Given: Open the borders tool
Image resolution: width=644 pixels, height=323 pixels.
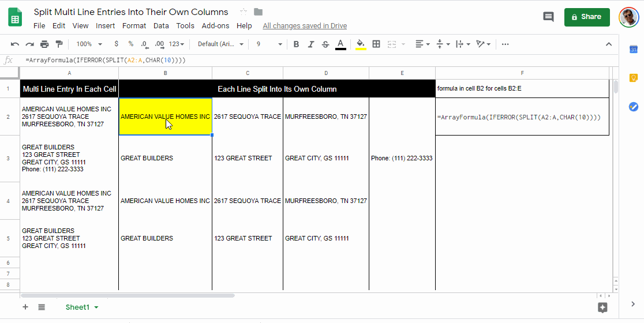Looking at the screenshot, I should point(376,44).
